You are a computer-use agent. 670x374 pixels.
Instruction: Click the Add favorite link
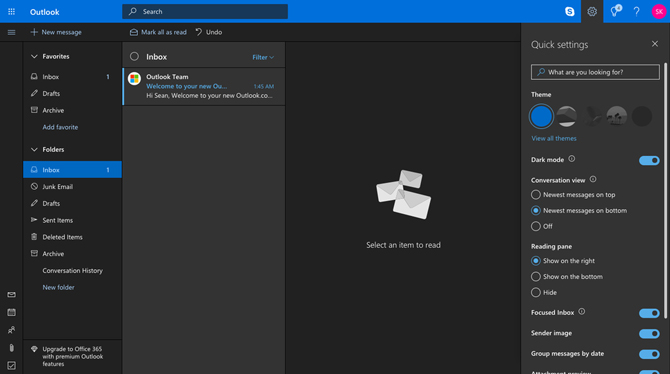60,127
